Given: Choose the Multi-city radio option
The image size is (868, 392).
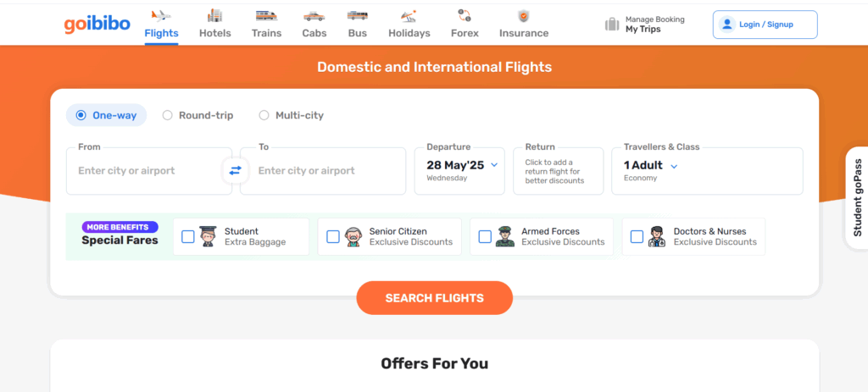Looking at the screenshot, I should click(264, 115).
